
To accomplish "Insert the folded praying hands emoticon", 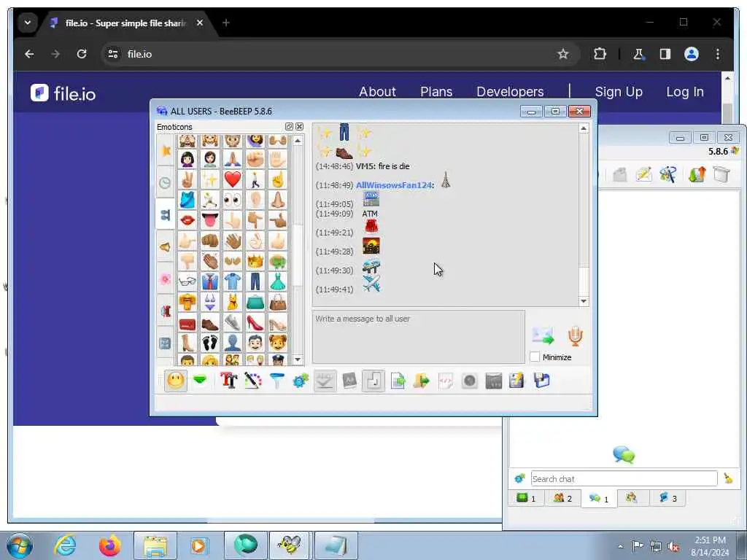I will point(233,159).
